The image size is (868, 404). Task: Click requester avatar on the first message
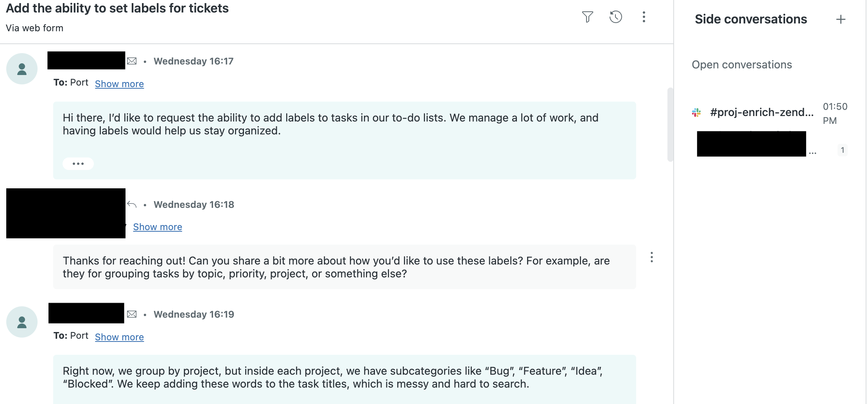point(22,69)
